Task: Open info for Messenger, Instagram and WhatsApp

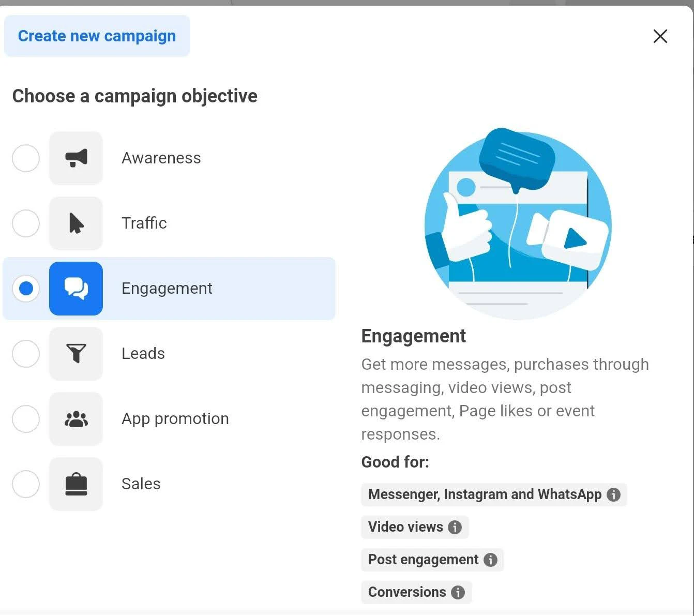Action: click(613, 494)
